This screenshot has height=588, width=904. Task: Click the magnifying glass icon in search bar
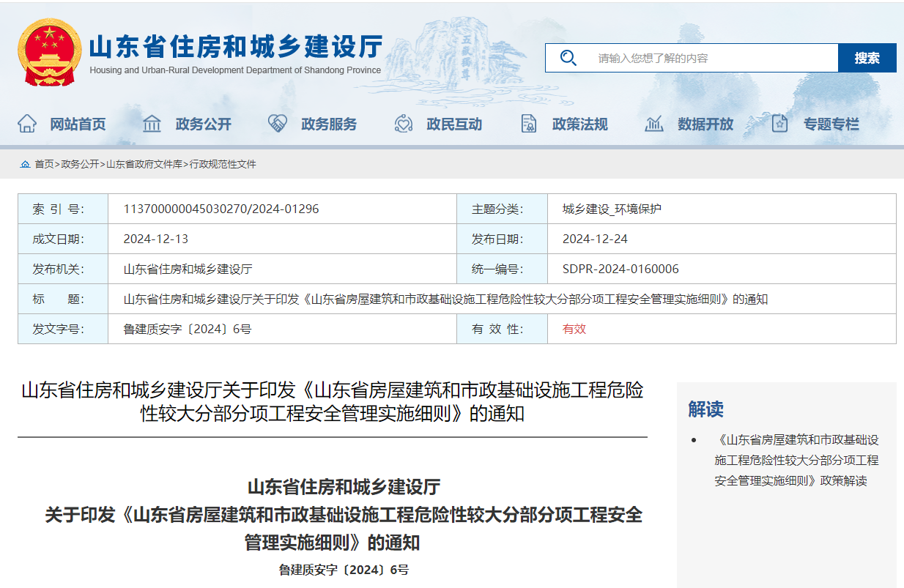point(568,57)
